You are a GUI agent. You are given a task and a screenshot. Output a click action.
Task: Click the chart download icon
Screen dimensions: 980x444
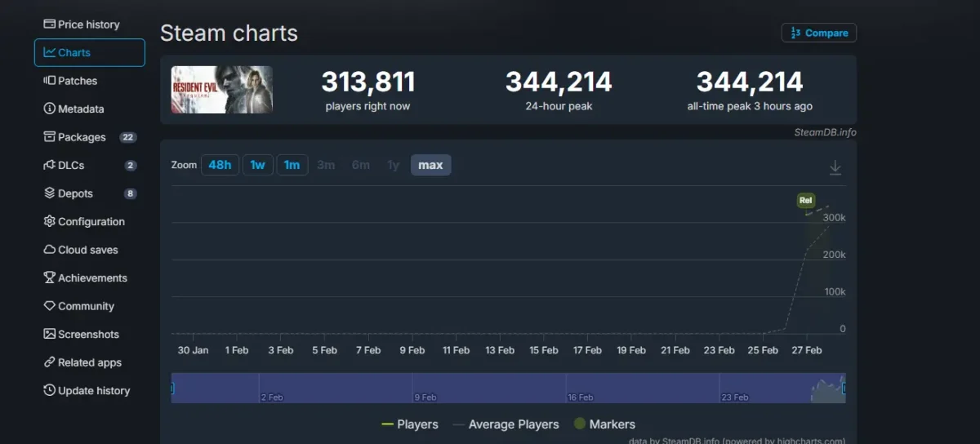(835, 167)
